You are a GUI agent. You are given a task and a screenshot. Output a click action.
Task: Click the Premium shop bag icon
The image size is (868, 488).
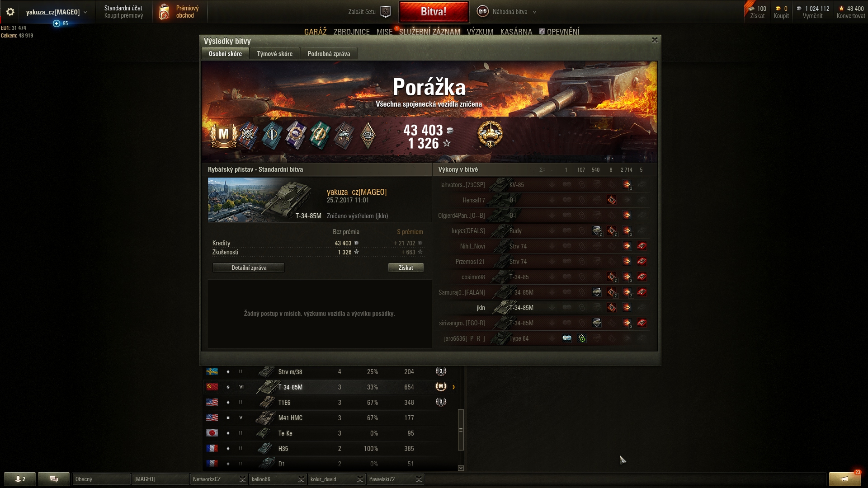(164, 12)
